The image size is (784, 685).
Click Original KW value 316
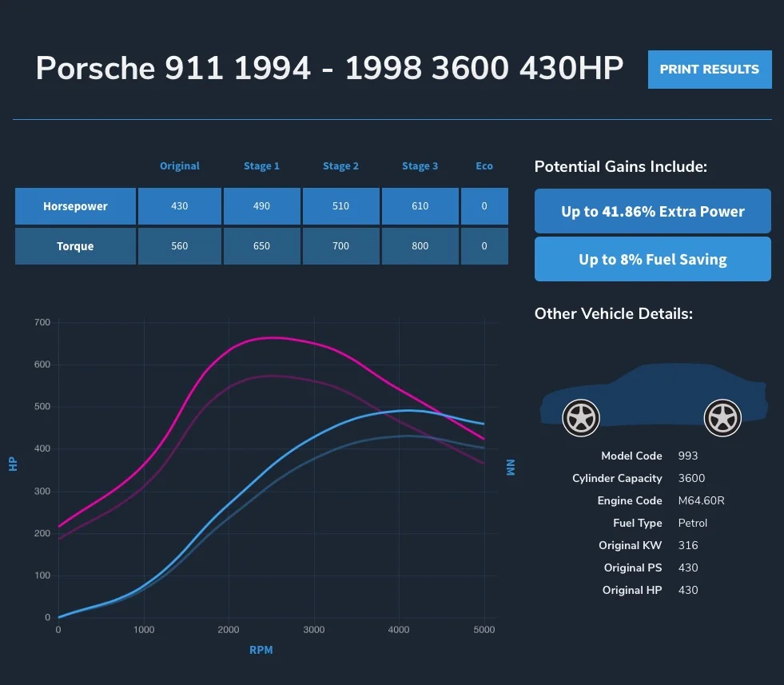(688, 545)
